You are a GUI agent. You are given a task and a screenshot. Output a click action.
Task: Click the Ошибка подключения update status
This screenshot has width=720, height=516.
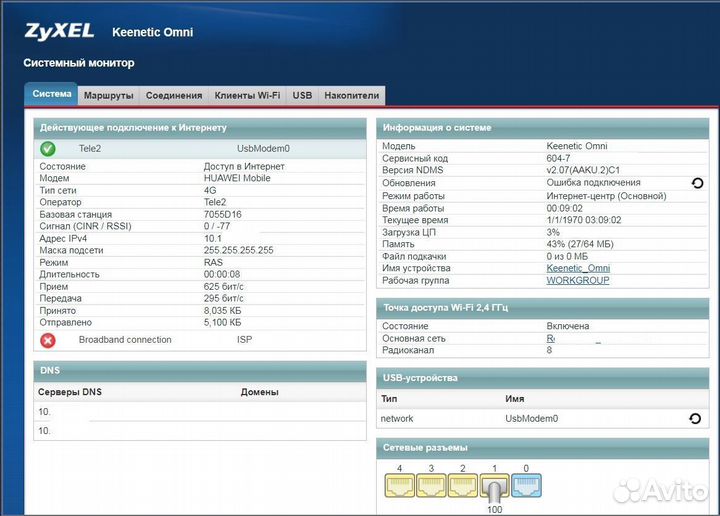click(593, 182)
